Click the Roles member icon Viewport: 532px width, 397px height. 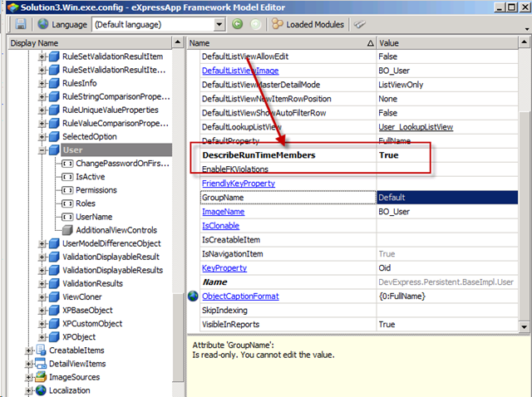(67, 203)
